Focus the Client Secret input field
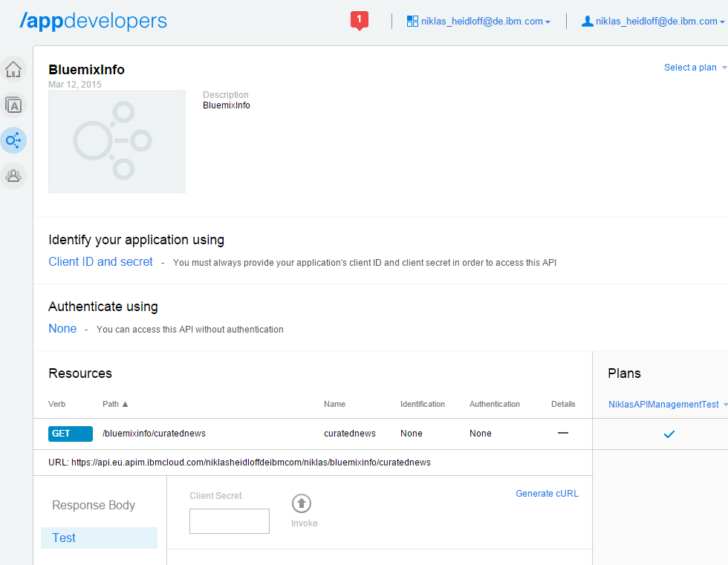Screen dimensions: 728x565 (230, 521)
